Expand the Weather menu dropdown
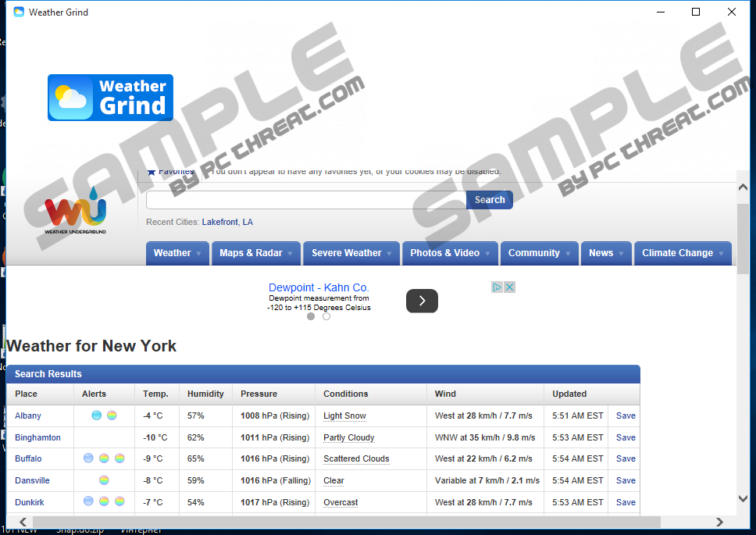The image size is (756, 535). [x=177, y=253]
